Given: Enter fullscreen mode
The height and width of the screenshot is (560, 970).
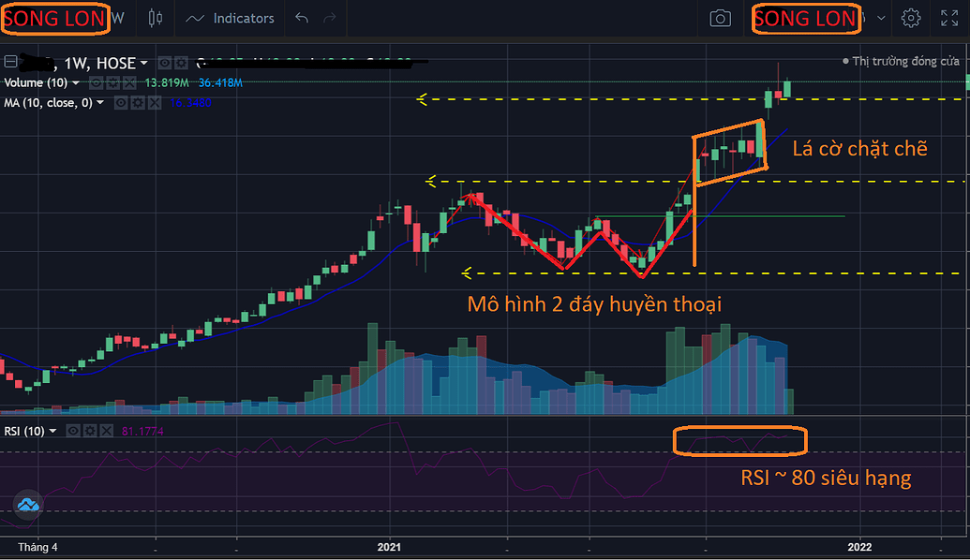Looking at the screenshot, I should [949, 18].
